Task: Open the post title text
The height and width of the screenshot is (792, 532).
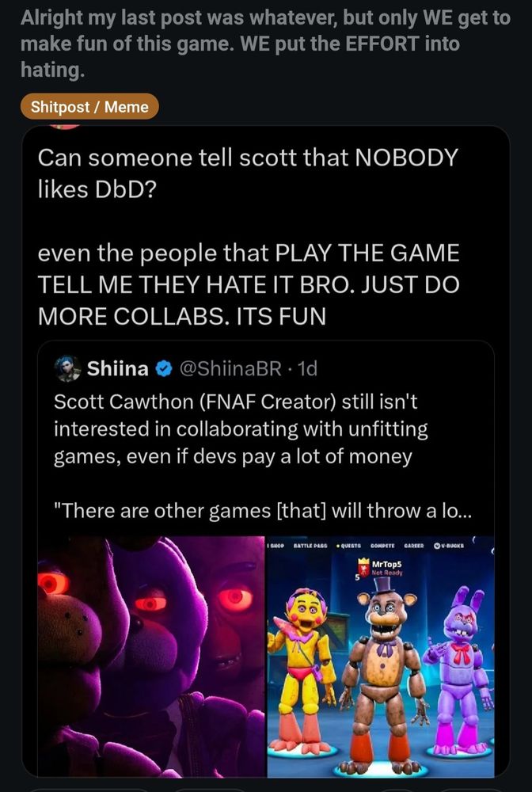Action: pos(265,44)
